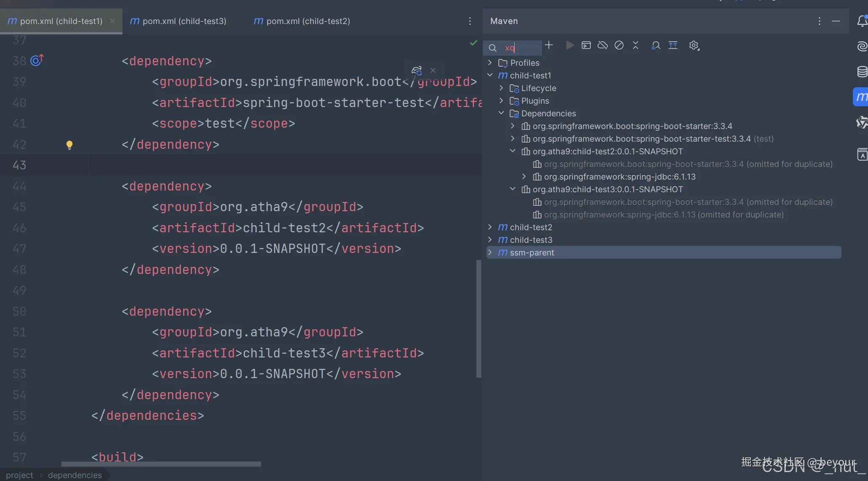The height and width of the screenshot is (481, 868).
Task: Click the gutter override icon on line 38
Action: click(37, 61)
